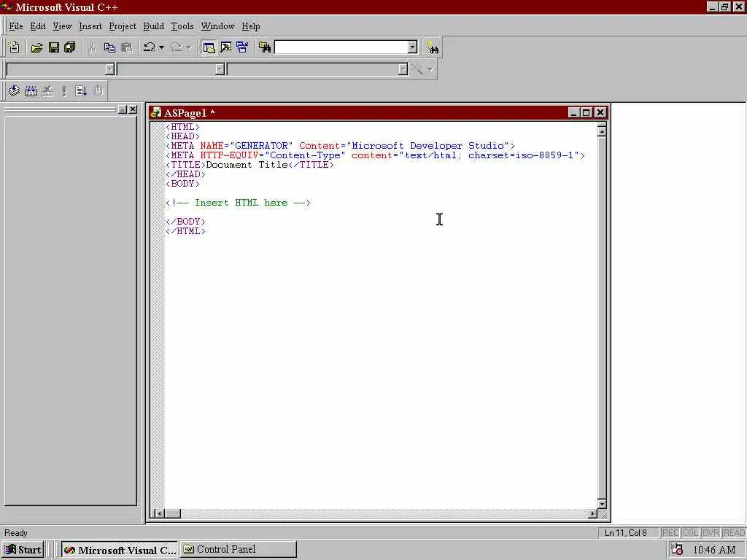Expand the WizardBar class combo box
The image size is (747, 560).
(109, 69)
